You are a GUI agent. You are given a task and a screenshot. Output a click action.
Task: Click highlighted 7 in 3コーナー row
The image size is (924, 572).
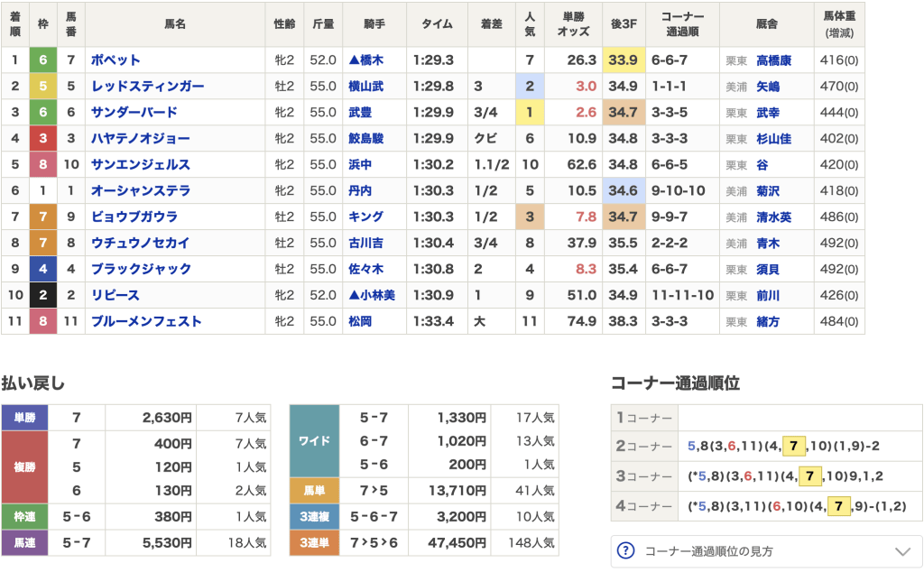[x=809, y=476]
